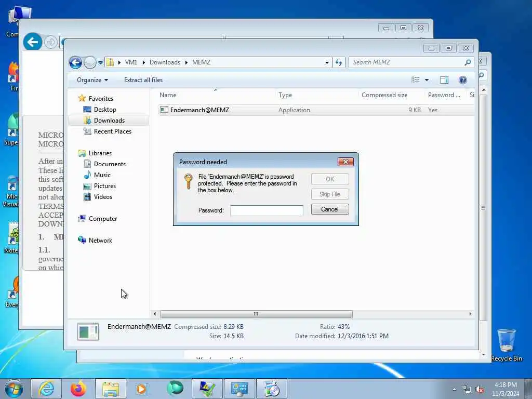Click the warning checklist taskbar icon

pos(207,389)
